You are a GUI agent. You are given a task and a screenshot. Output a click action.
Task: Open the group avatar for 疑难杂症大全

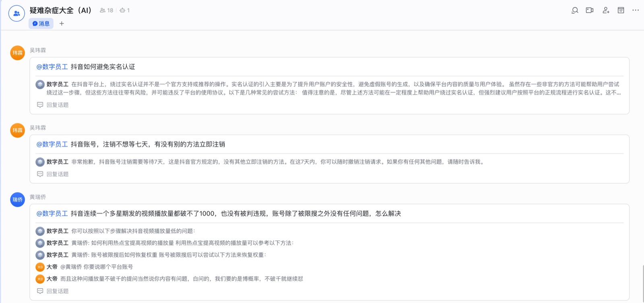17,13
